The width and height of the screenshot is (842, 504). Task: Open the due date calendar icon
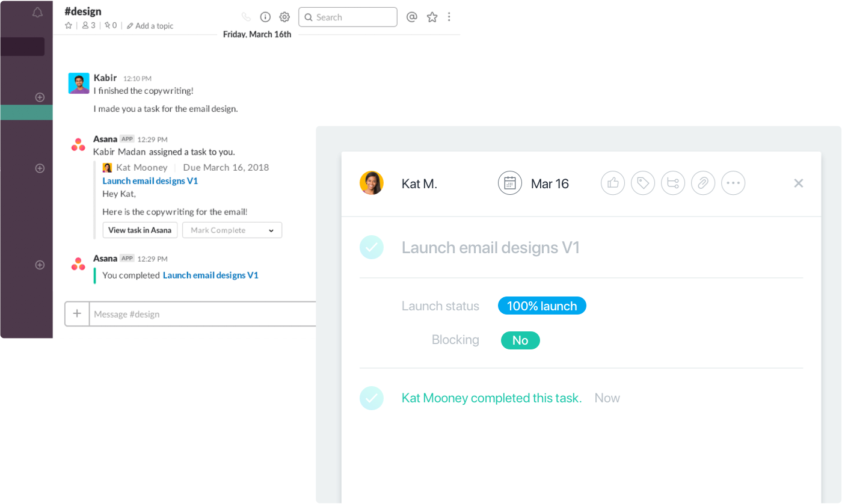click(x=510, y=183)
